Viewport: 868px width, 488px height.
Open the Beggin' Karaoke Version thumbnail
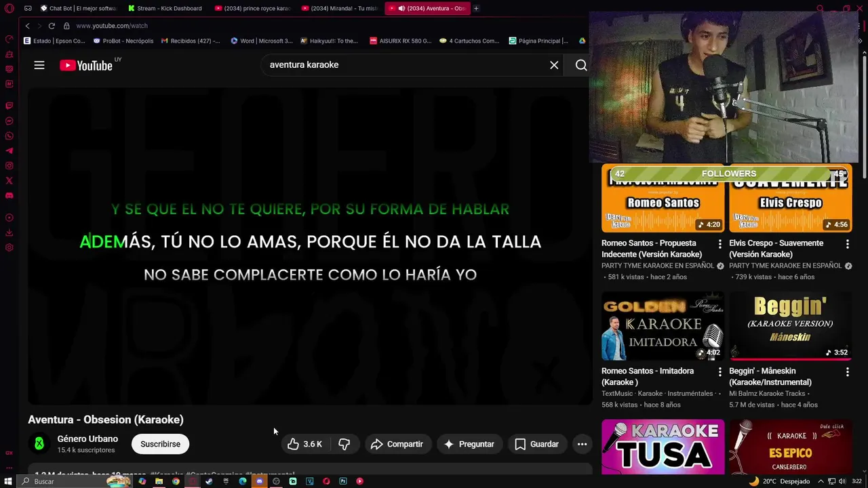tap(790, 326)
